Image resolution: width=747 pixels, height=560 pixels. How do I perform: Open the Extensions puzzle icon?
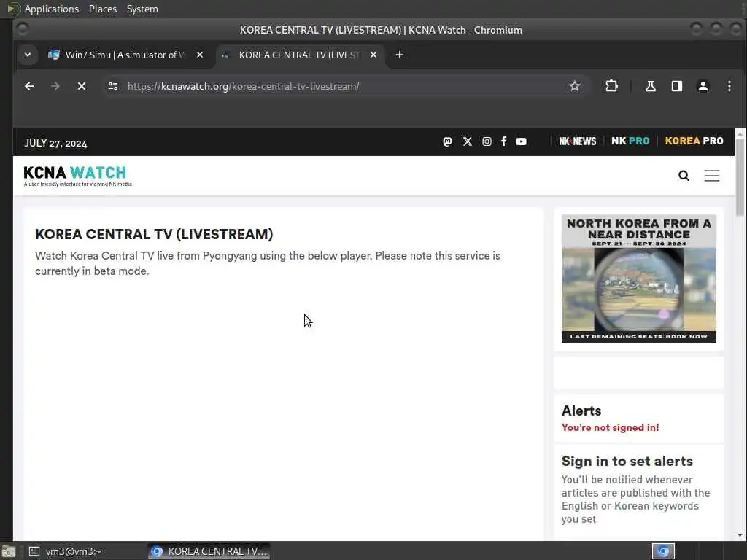(x=612, y=86)
